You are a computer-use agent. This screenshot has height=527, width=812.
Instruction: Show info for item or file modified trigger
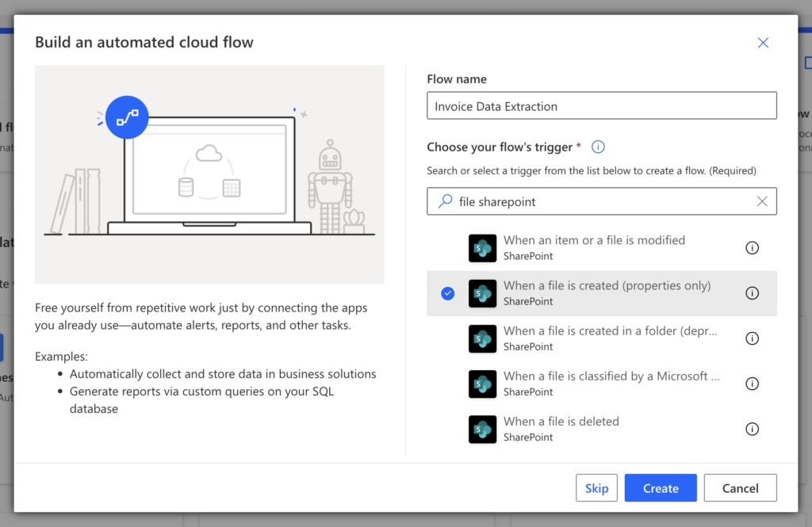(752, 248)
